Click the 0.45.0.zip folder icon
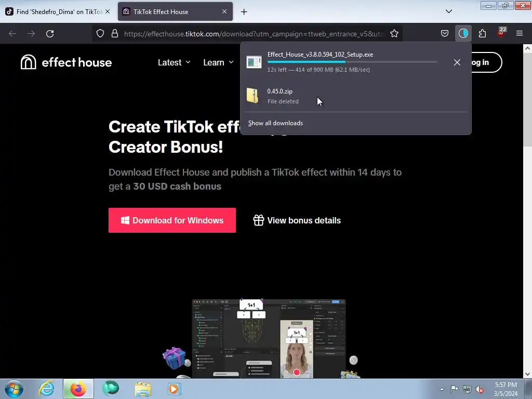This screenshot has height=399, width=532. pos(252,96)
